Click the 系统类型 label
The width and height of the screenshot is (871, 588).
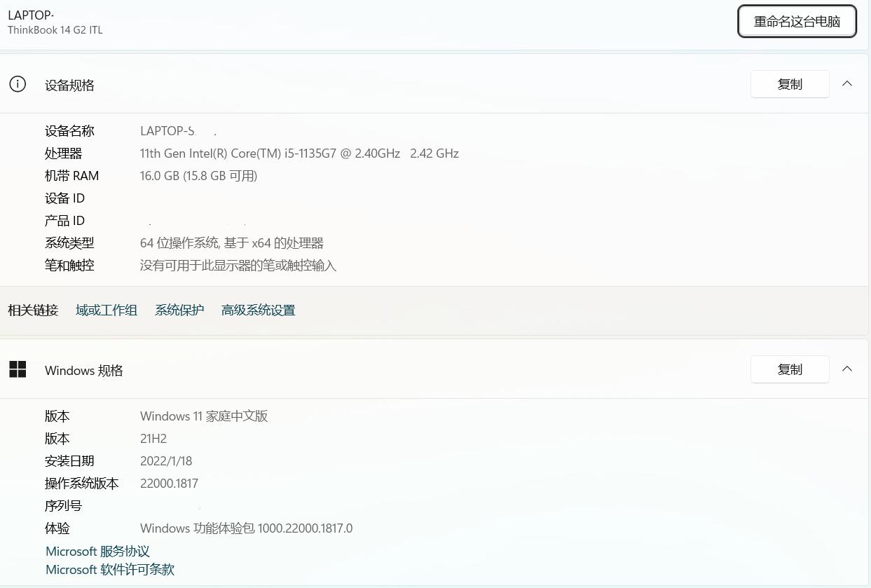coord(69,243)
